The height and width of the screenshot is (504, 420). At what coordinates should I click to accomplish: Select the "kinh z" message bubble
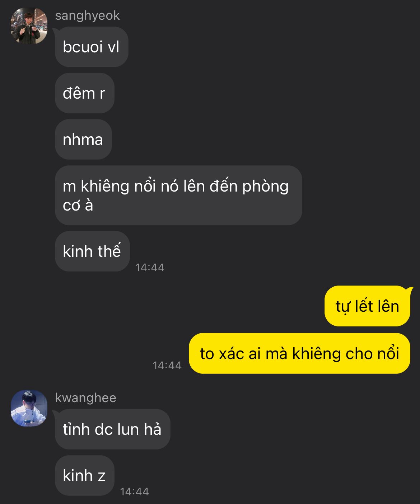click(84, 475)
